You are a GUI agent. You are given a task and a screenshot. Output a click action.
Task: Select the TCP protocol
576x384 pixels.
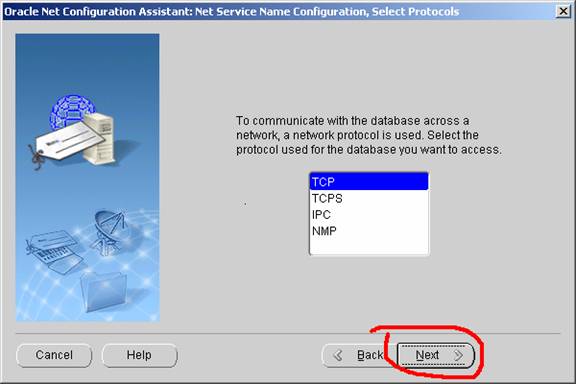[369, 182]
